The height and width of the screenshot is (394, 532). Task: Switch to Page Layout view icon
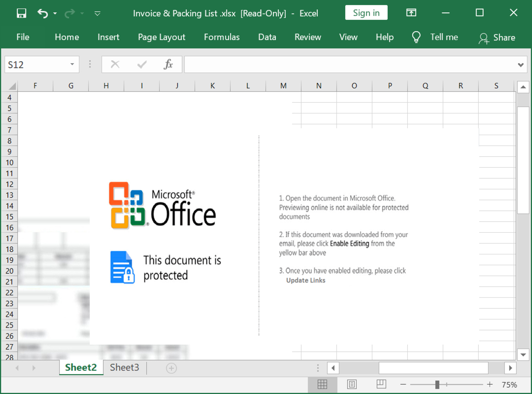[352, 385]
